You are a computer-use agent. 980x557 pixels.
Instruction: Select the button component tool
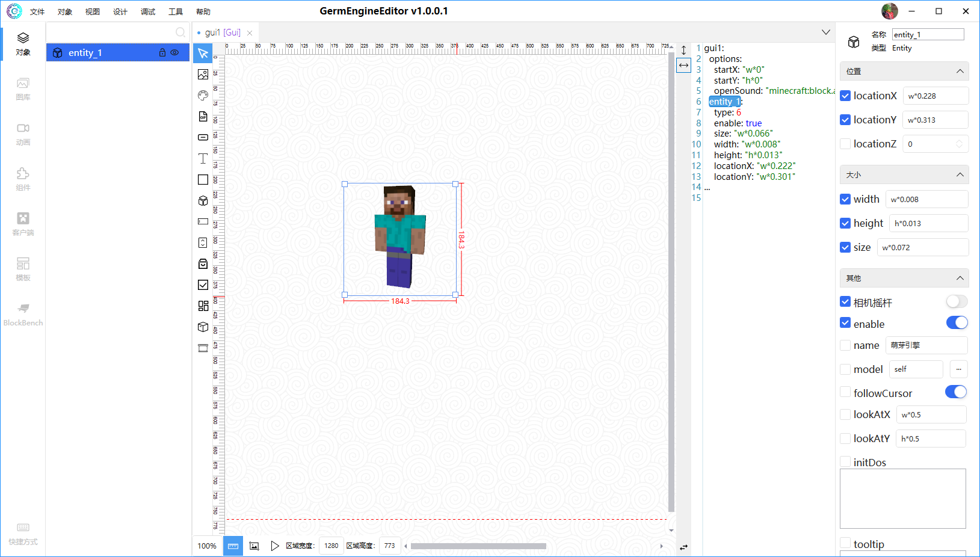pos(203,137)
